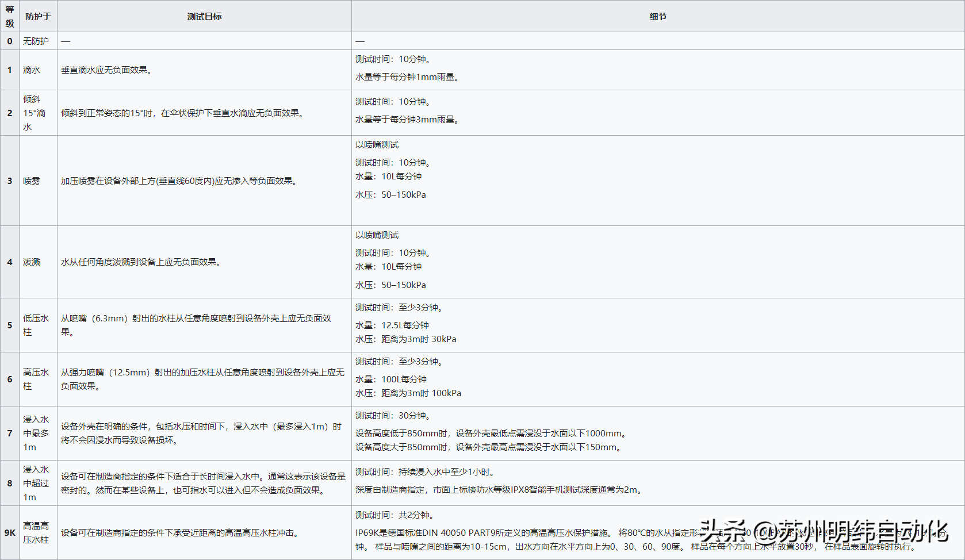Select the "浸入水中最多1m" cell
Viewport: 965px width, 560px height.
(x=36, y=434)
